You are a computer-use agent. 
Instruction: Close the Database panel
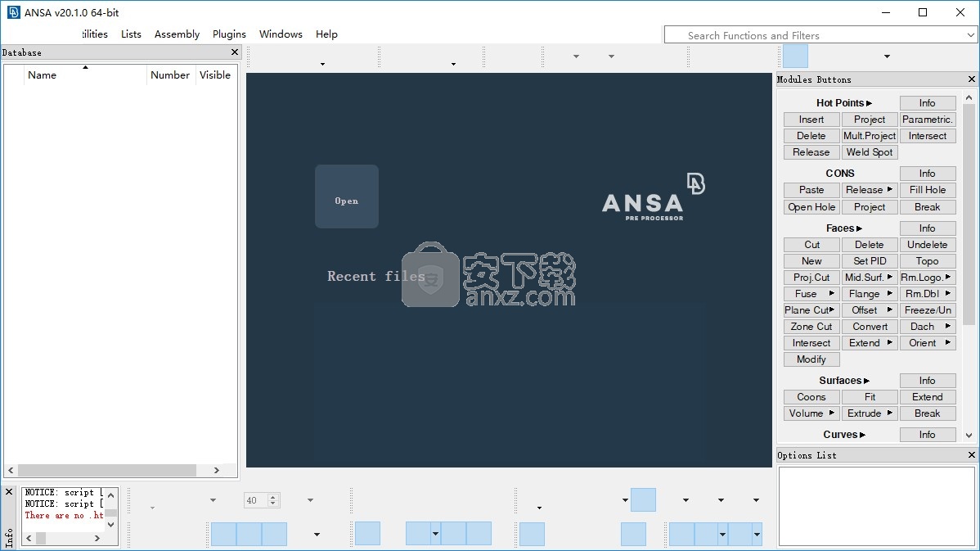pyautogui.click(x=235, y=52)
